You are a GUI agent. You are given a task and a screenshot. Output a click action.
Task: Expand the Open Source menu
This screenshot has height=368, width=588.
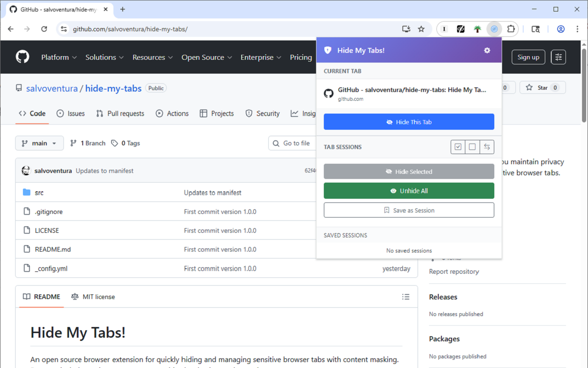click(x=207, y=57)
